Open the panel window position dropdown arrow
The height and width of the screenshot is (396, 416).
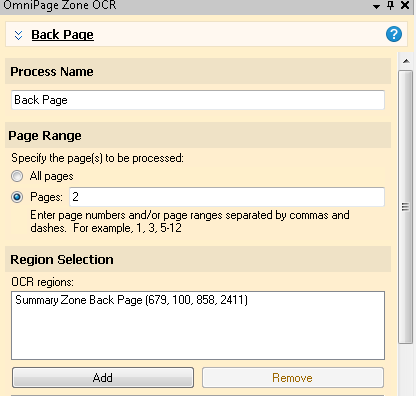coord(376,6)
